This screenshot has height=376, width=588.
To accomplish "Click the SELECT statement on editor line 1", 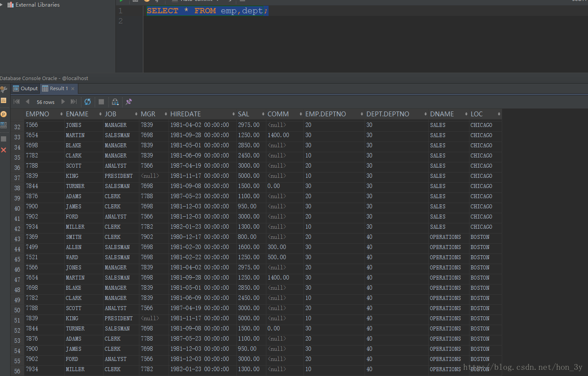I will (207, 11).
